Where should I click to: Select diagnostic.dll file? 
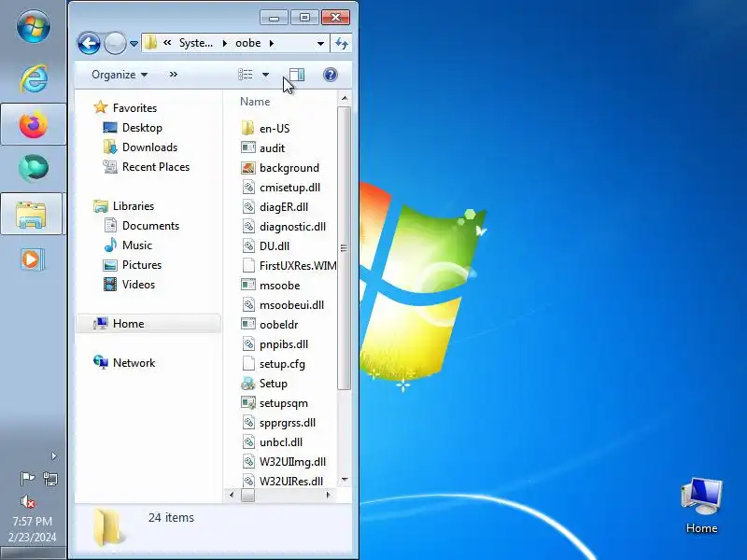point(292,226)
